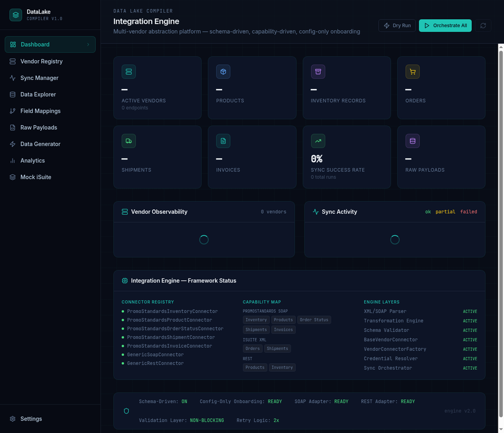
Task: Click the vertical scrollbar thumb
Action: [x=501, y=234]
